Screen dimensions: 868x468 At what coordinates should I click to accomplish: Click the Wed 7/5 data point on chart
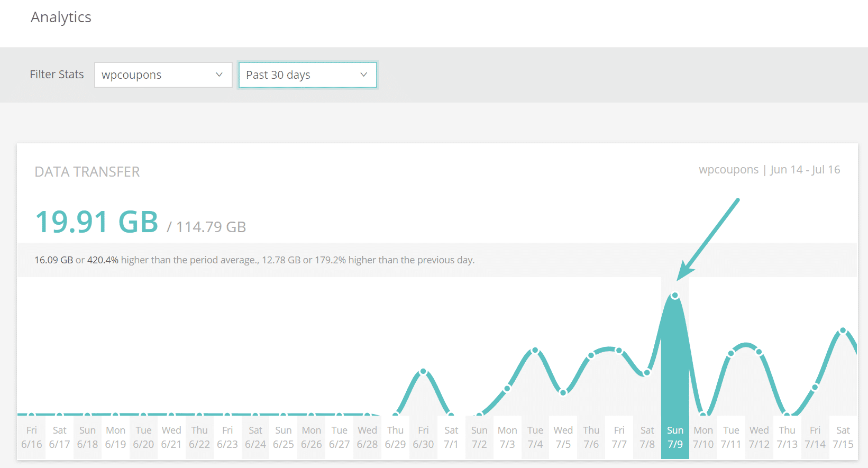click(x=563, y=392)
